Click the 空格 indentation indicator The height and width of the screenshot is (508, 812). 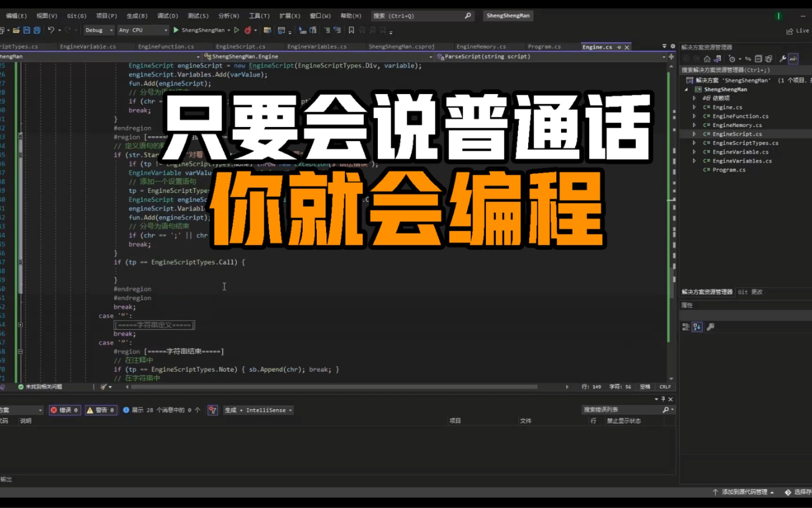[x=645, y=387]
